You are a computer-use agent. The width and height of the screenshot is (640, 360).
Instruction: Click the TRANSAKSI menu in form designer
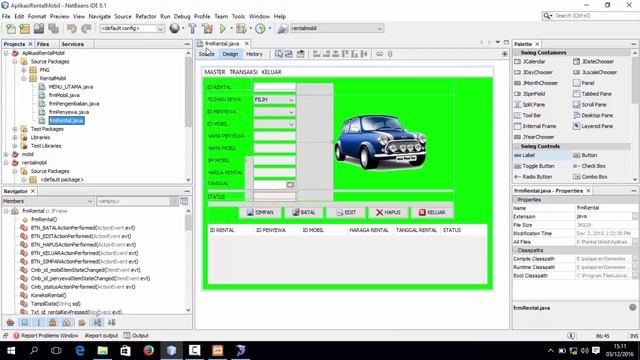(x=243, y=72)
